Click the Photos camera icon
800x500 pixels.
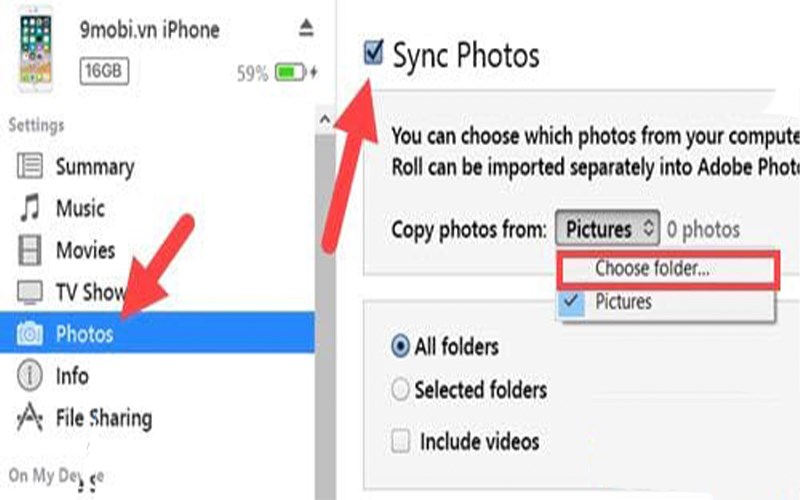click(30, 334)
